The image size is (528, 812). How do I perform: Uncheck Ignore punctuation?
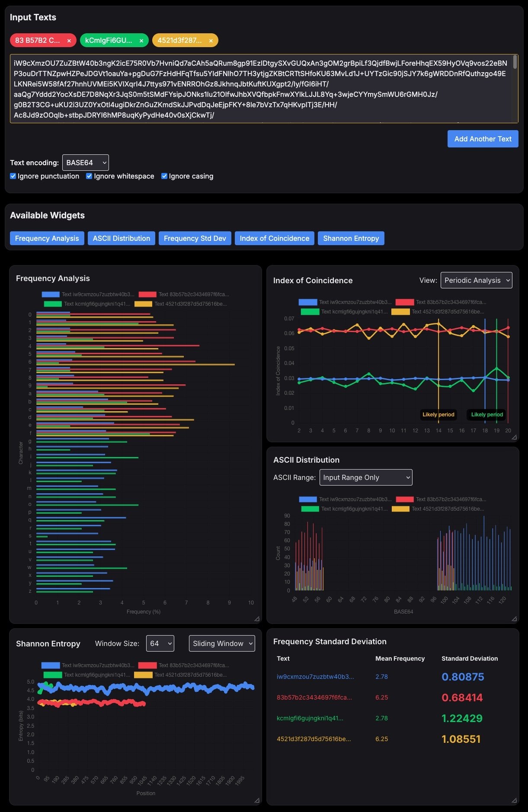(13, 176)
